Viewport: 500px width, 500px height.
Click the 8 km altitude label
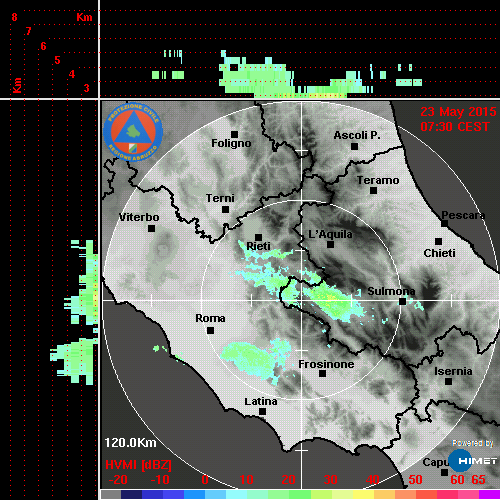(14, 17)
